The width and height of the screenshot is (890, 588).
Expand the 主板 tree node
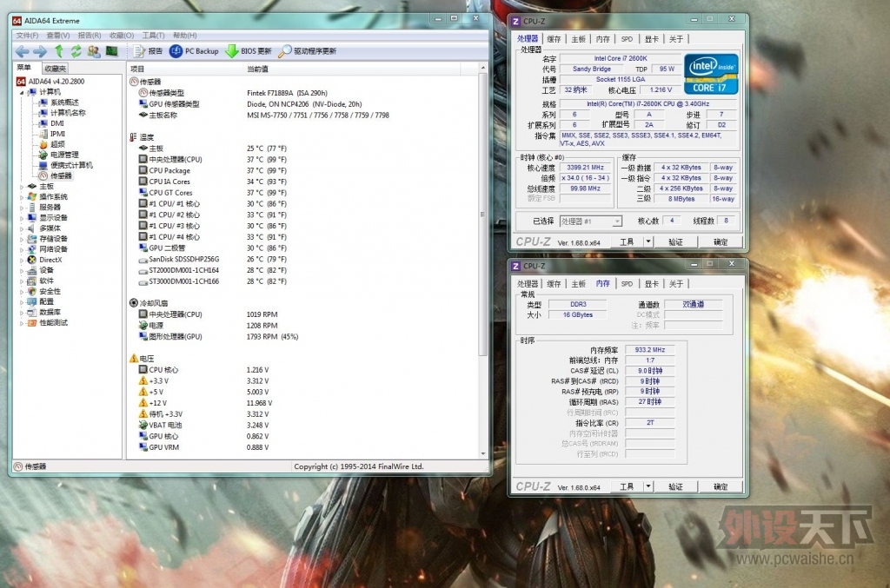tap(22, 187)
